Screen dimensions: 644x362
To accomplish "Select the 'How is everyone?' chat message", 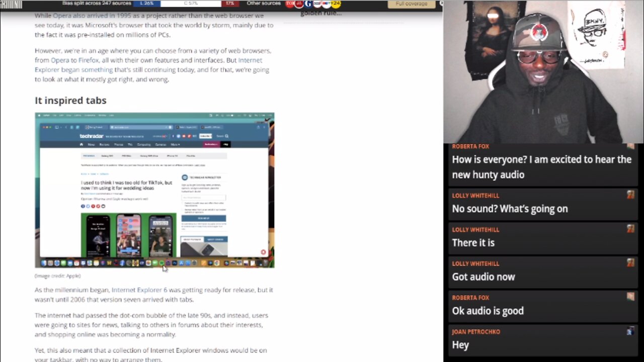I will click(541, 167).
